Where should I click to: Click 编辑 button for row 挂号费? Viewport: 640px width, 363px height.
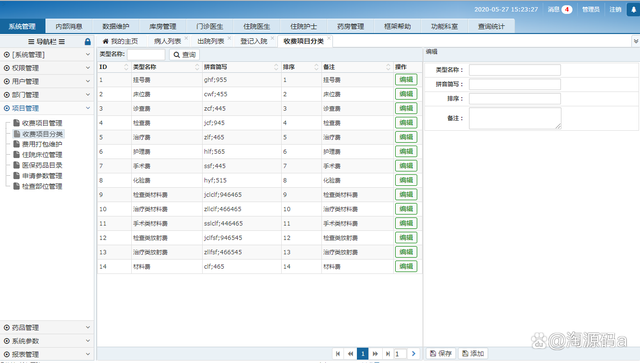406,80
